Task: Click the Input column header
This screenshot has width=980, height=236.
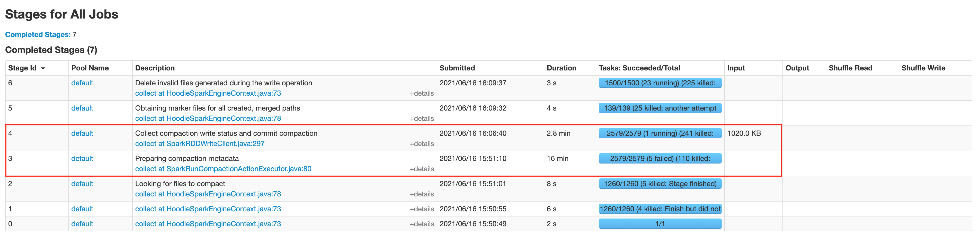Action: 736,68
